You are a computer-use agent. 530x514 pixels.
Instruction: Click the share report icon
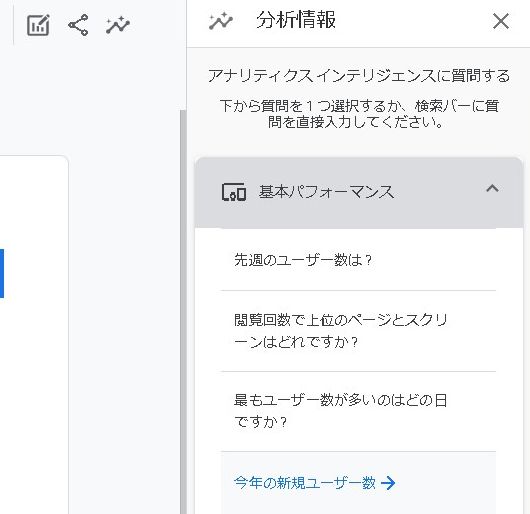(x=78, y=25)
